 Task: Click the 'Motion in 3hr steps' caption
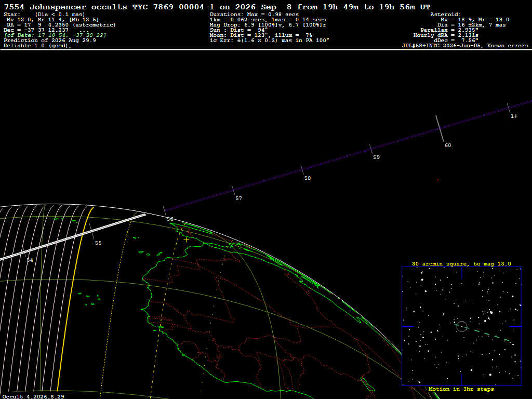[x=461, y=389]
